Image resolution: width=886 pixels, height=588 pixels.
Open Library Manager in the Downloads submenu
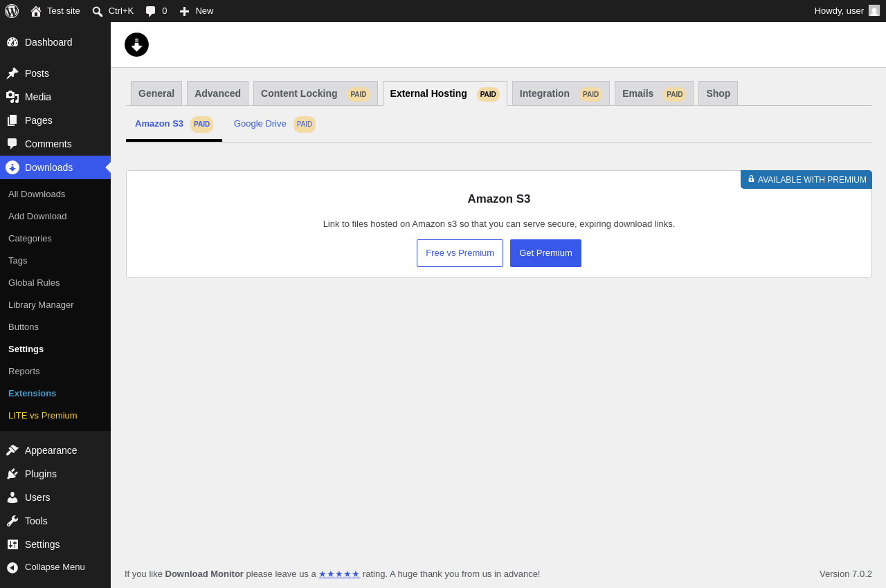coord(41,304)
